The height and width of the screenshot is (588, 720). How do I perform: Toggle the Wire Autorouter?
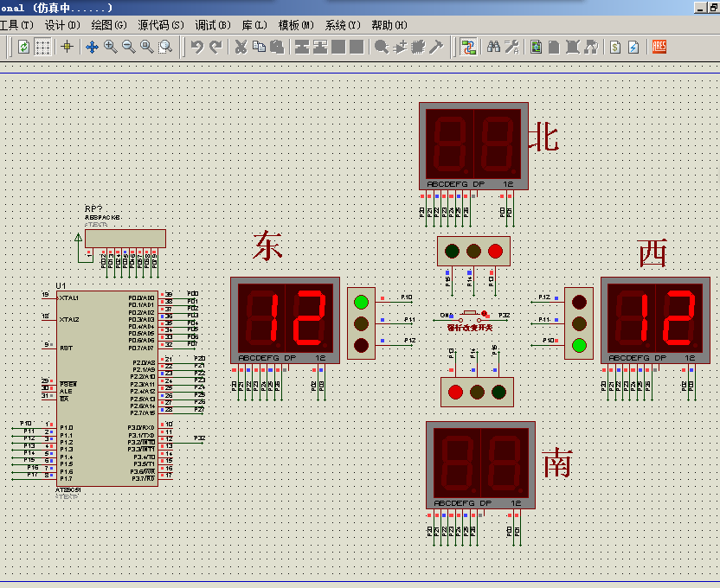pyautogui.click(x=468, y=47)
